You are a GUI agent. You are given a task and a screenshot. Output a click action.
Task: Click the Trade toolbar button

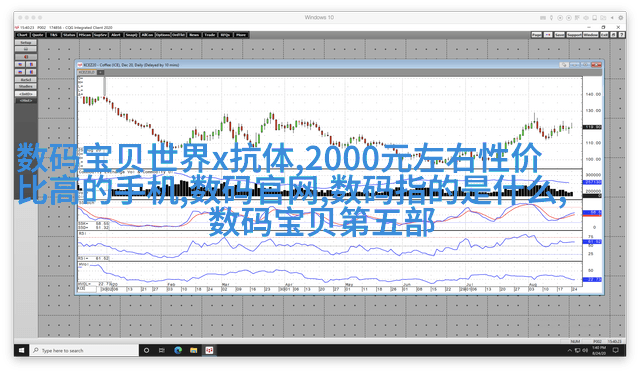click(210, 35)
